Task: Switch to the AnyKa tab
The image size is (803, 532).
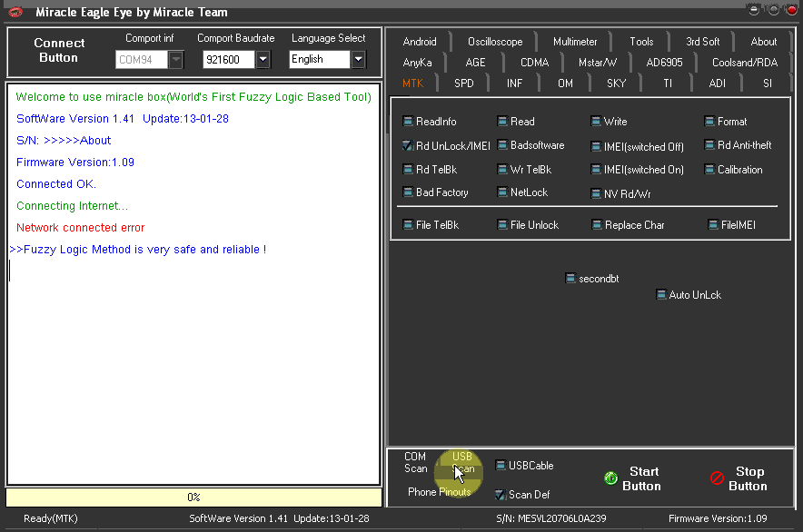Action: tap(417, 63)
